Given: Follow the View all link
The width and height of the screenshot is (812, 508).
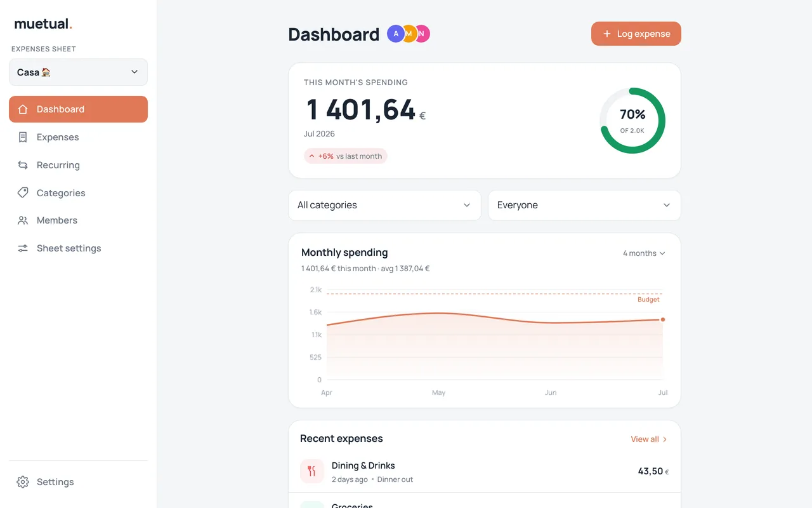Looking at the screenshot, I should pos(649,439).
